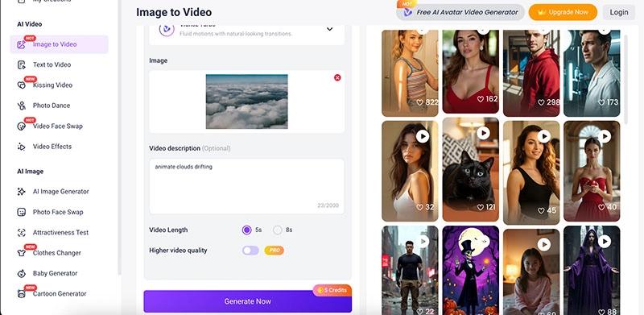Open Image to Video menu item
644x315 pixels.
click(59, 44)
